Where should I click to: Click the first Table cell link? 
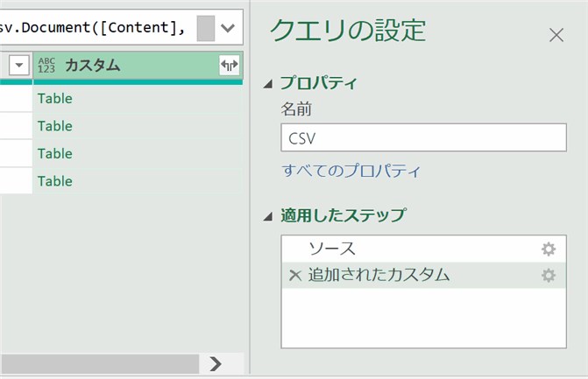coord(54,99)
